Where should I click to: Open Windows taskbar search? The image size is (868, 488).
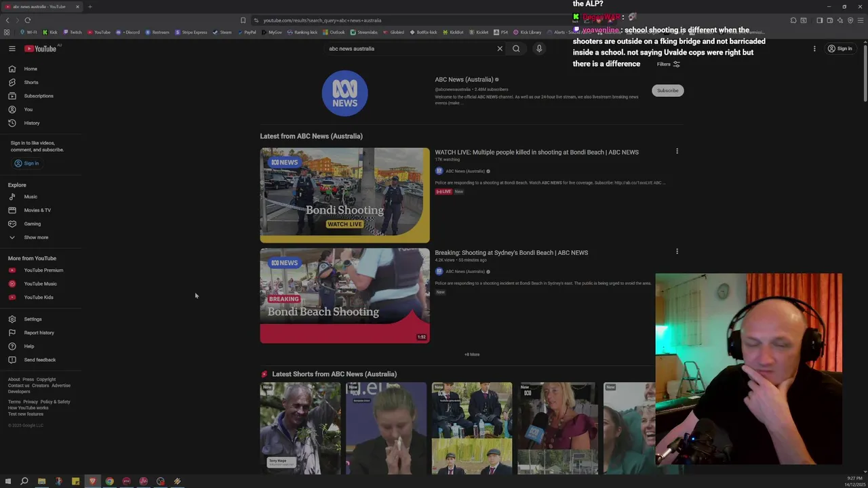coord(24,481)
